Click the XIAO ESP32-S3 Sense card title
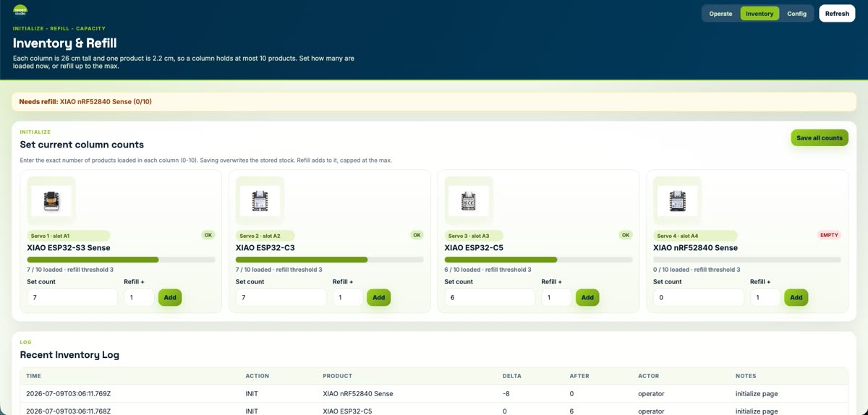 tap(69, 248)
